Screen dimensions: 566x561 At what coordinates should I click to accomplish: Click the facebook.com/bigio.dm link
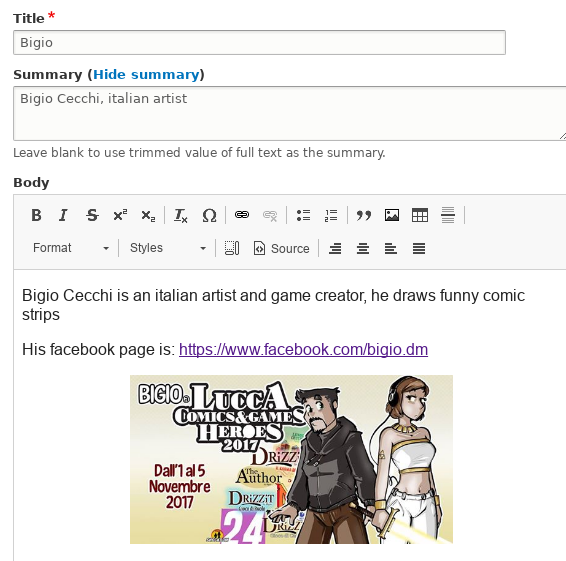tap(303, 349)
